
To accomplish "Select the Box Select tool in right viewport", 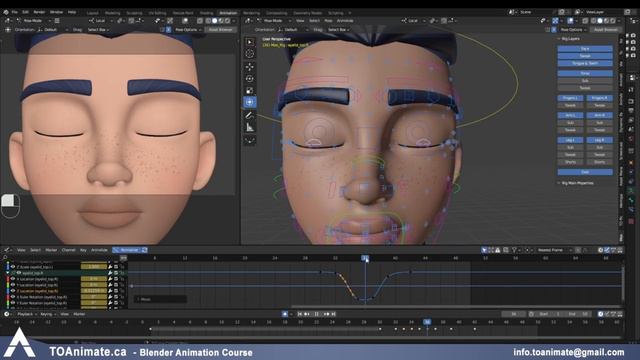I will 250,42.
